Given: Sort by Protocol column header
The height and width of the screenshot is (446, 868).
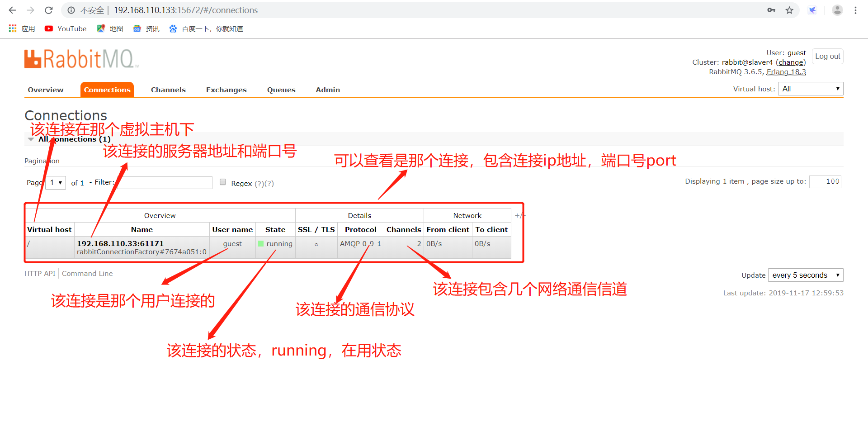Looking at the screenshot, I should click(360, 229).
